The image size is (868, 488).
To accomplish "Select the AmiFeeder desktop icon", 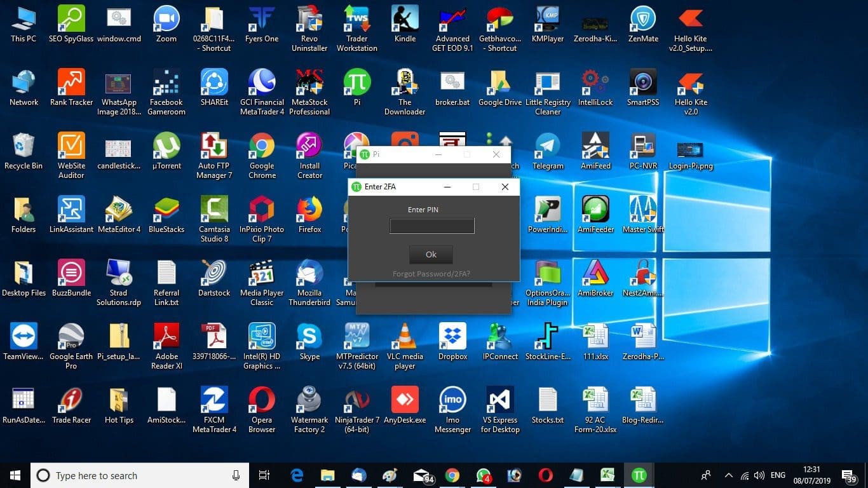I will coord(595,215).
